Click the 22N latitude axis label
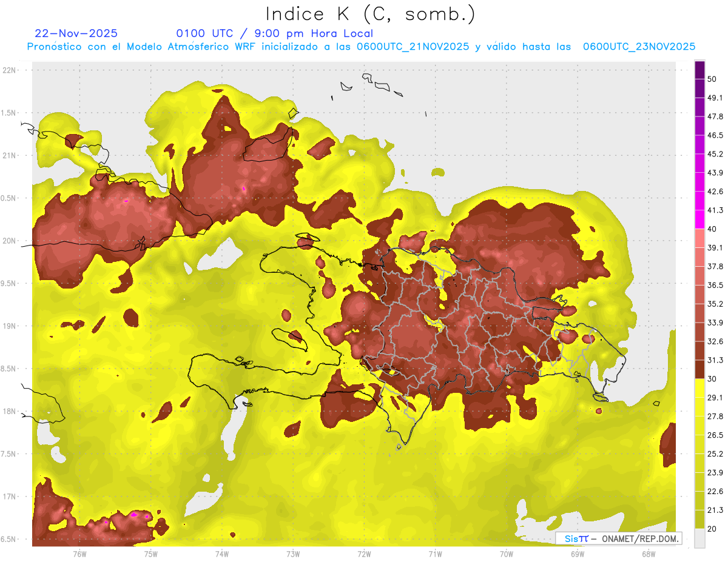This screenshot has width=728, height=562. click(x=10, y=70)
